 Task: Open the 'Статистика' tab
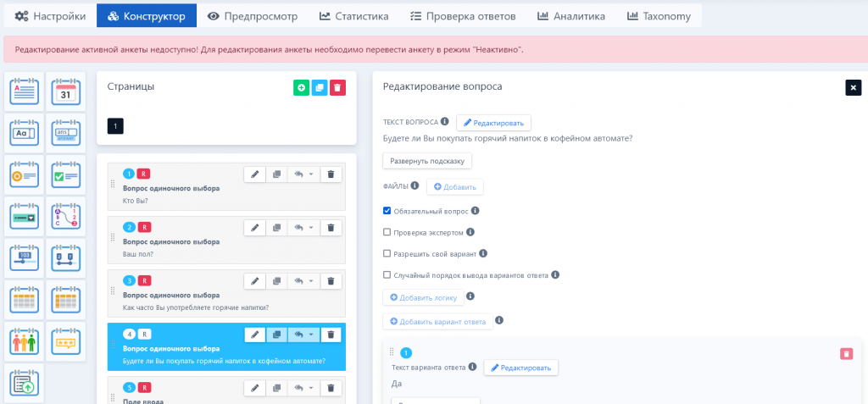tap(353, 16)
